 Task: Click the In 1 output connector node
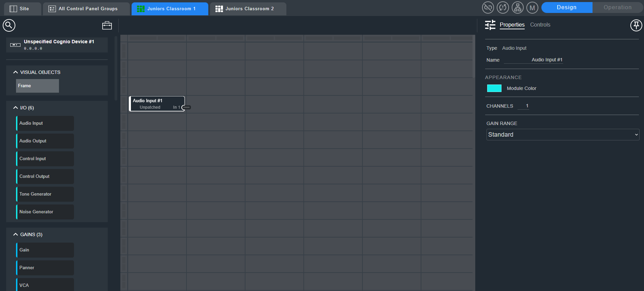coord(186,107)
